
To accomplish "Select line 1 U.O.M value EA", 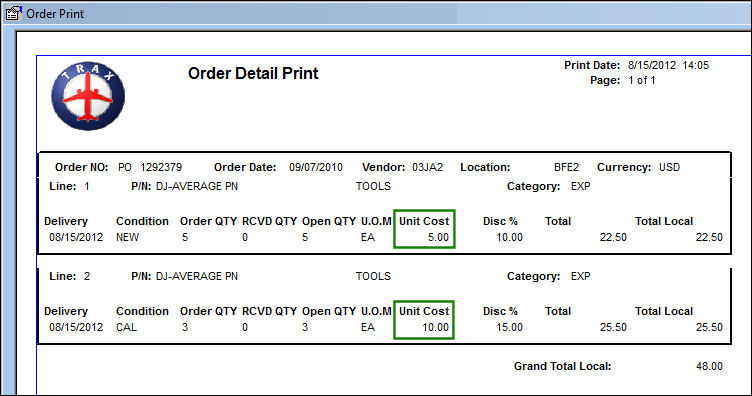I will [x=368, y=237].
